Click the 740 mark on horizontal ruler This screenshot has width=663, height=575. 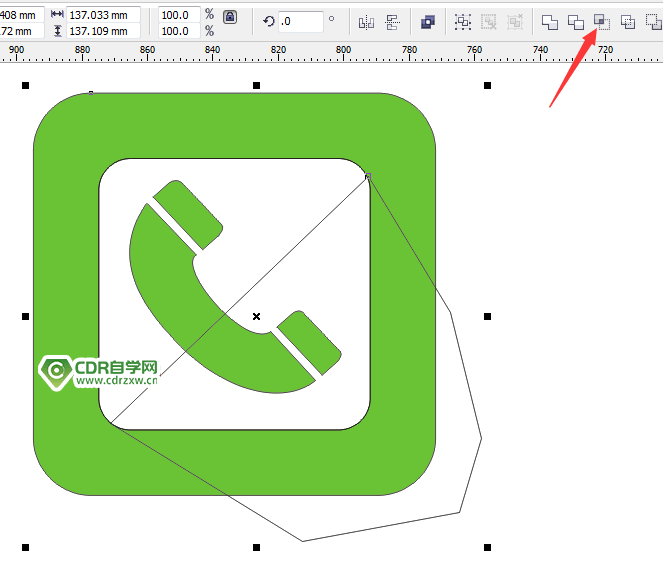coord(540,50)
